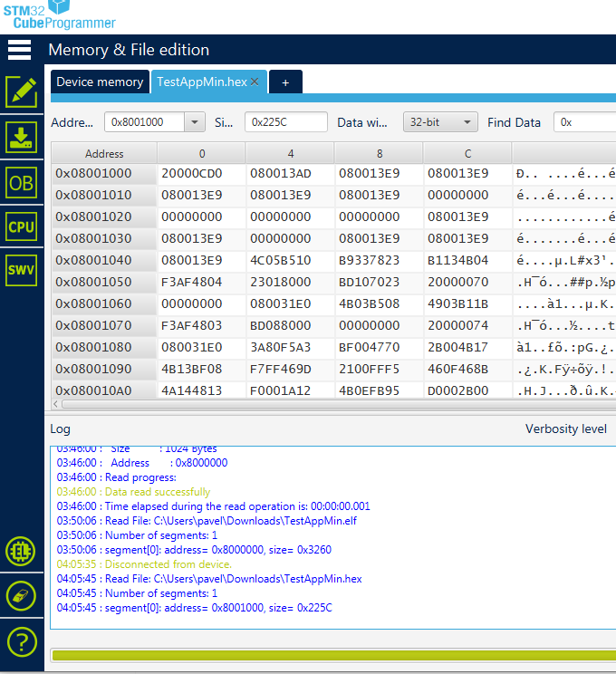Image resolution: width=616 pixels, height=674 pixels.
Task: Click the column 8 header
Action: click(380, 153)
